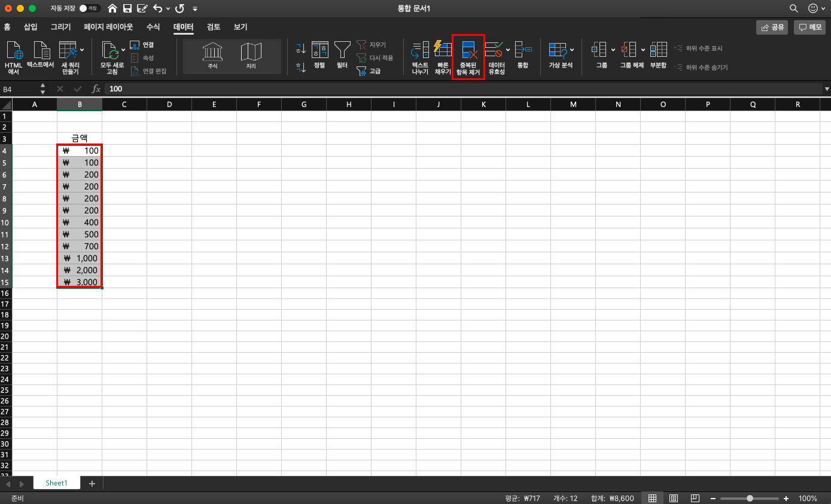831x504 pixels.
Task: Click the save-as pencil disk icon
Action: tap(142, 8)
